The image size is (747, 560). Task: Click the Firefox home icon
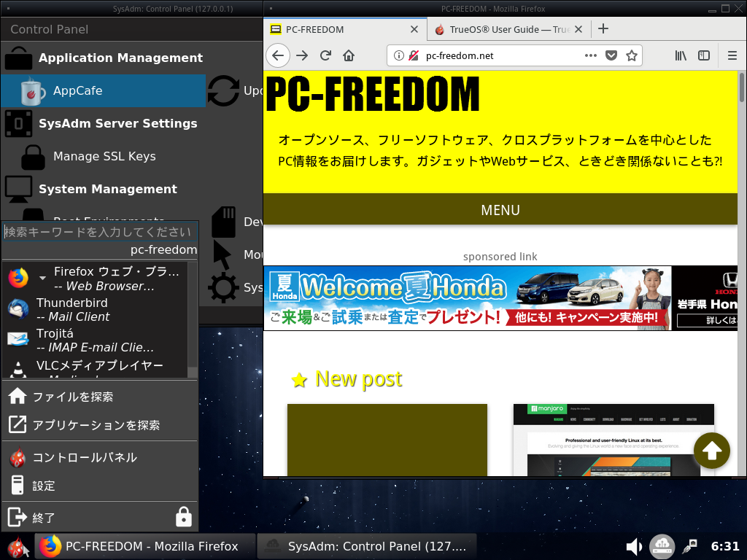pyautogui.click(x=349, y=55)
